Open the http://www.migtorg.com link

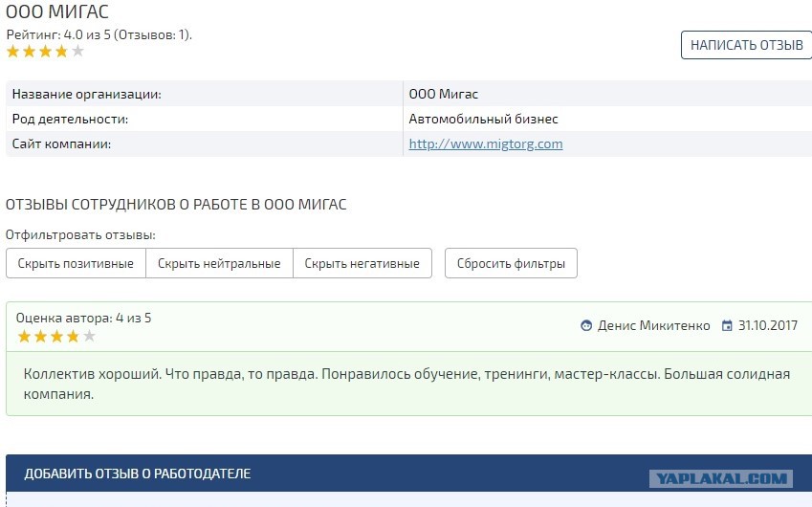(486, 144)
